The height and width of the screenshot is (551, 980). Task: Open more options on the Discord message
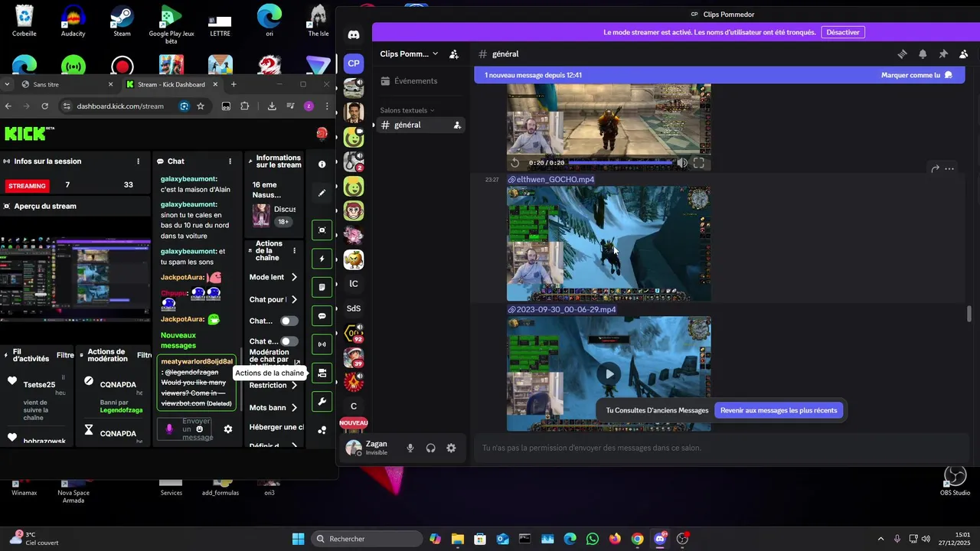click(949, 168)
